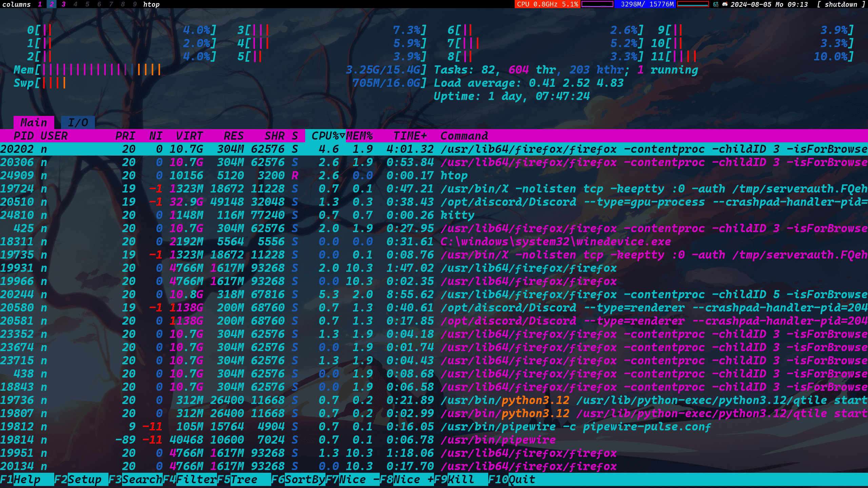Sort by the NI column header

[156, 136]
